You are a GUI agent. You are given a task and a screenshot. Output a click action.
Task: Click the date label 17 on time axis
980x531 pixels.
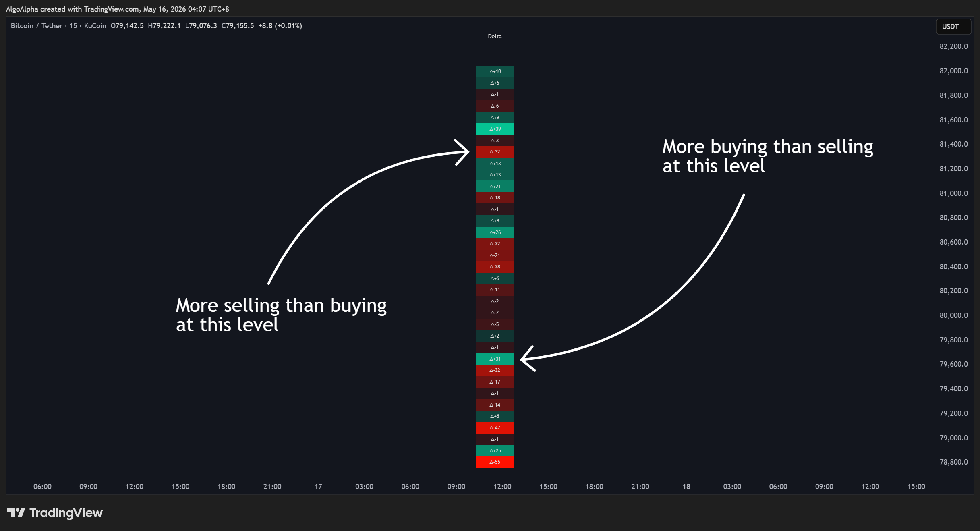tap(318, 487)
